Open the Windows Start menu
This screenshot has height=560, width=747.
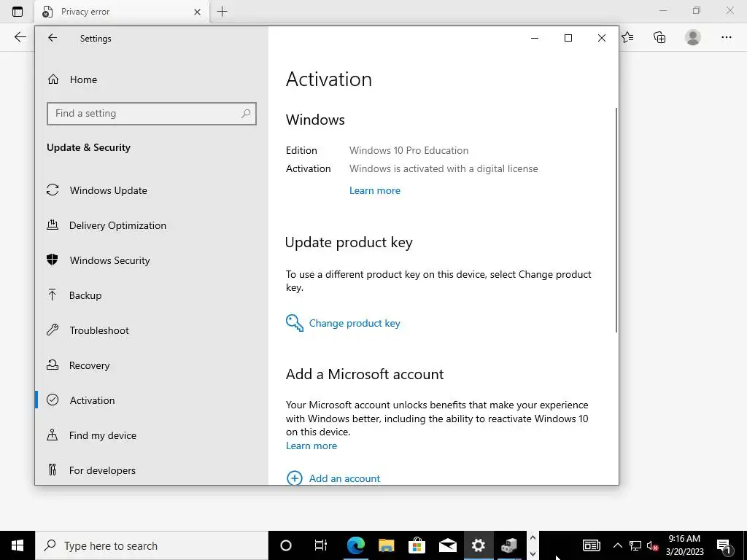coord(18,545)
